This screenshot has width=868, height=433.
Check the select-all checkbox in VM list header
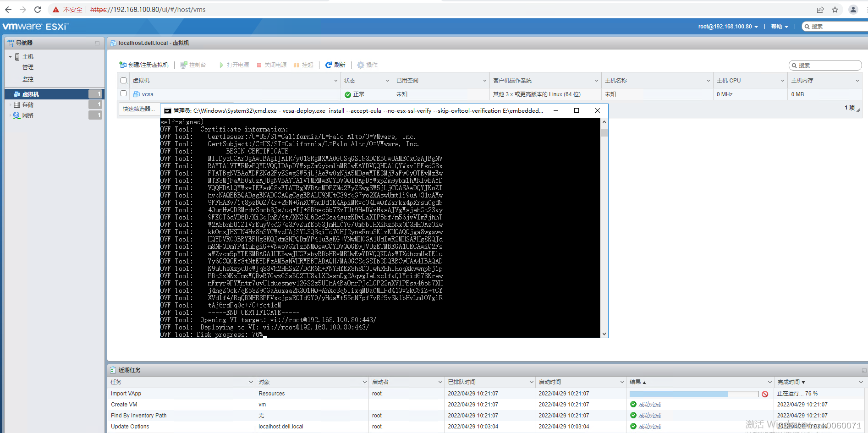click(123, 80)
